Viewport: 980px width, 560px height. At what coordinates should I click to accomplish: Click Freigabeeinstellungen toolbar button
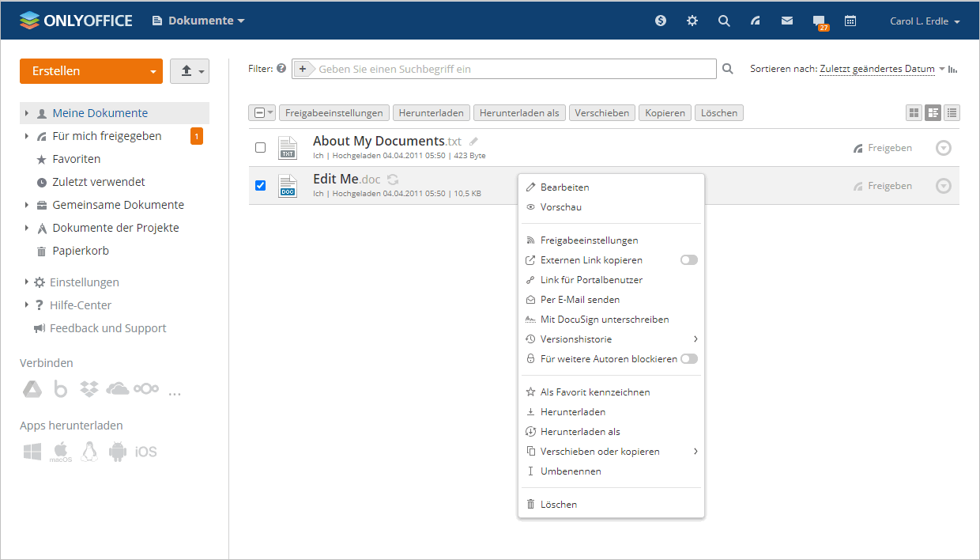click(334, 113)
